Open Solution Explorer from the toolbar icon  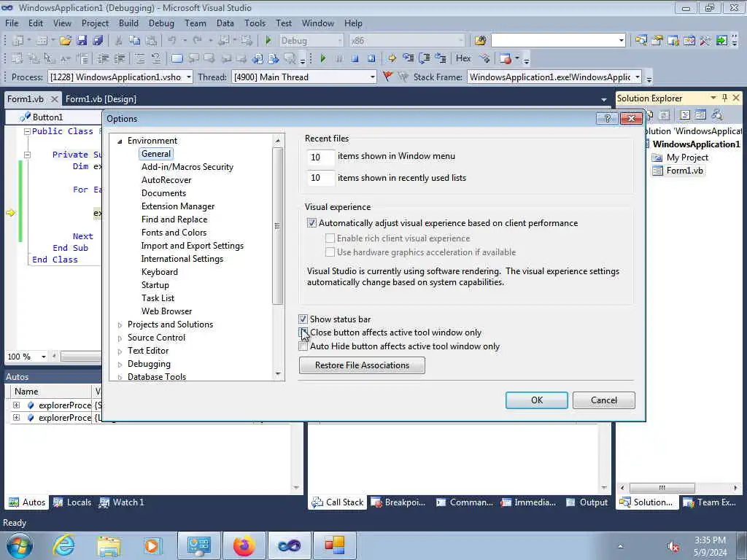pyautogui.click(x=640, y=41)
